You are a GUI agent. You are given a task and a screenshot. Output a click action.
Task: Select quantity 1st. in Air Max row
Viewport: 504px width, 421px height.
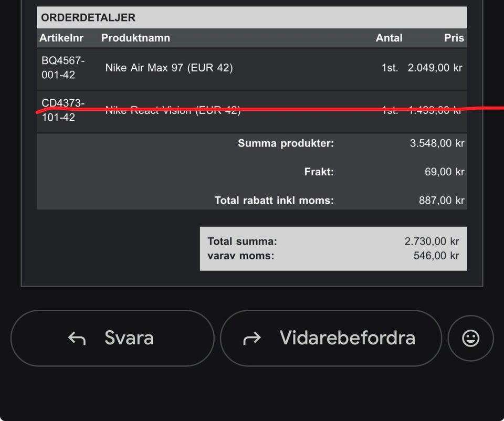pyautogui.click(x=390, y=68)
